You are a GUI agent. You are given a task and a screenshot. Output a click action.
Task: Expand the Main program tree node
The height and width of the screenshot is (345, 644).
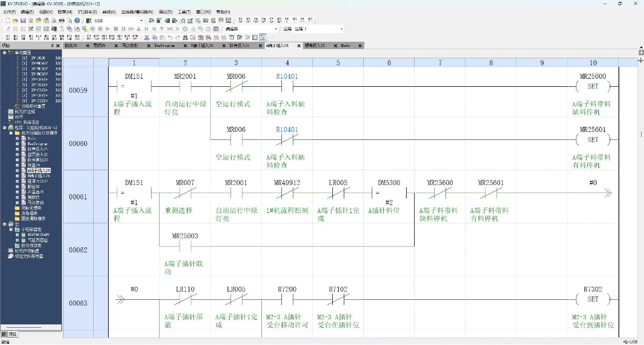click(x=18, y=138)
